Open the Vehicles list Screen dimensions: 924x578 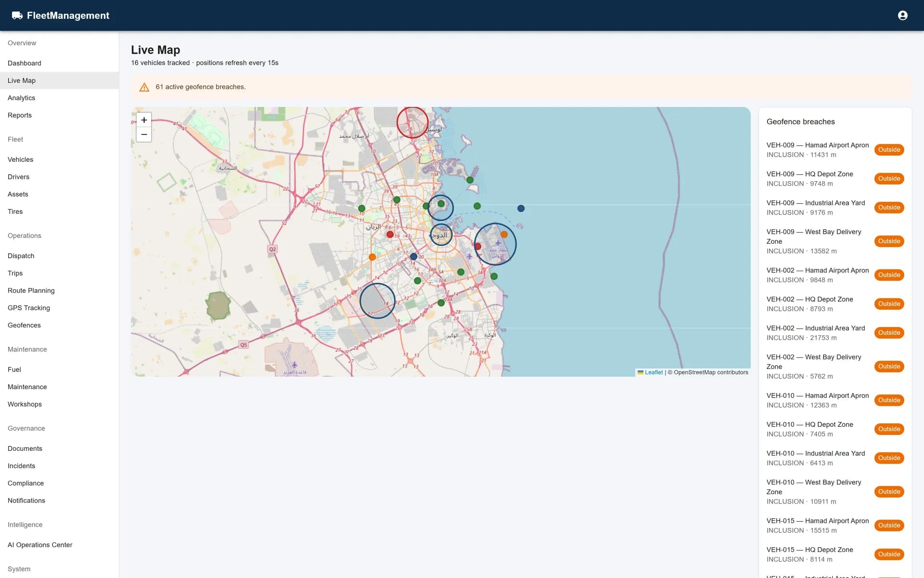59,159
